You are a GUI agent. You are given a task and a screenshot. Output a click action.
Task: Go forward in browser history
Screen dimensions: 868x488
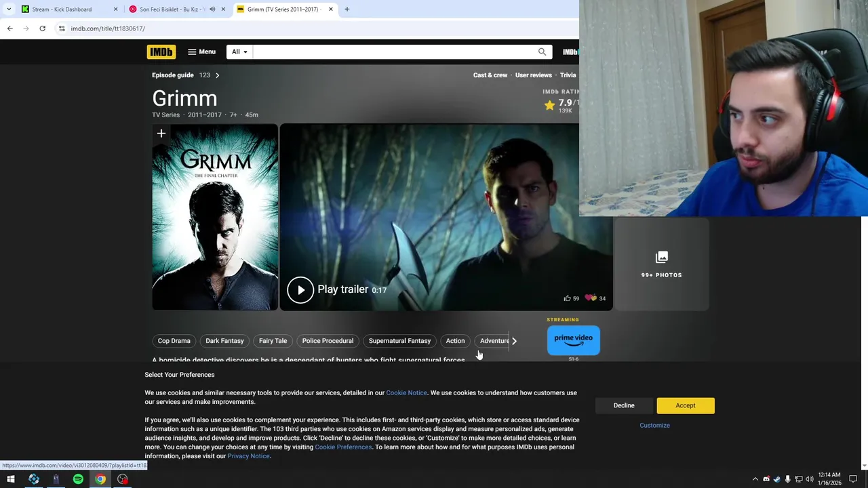click(x=26, y=28)
